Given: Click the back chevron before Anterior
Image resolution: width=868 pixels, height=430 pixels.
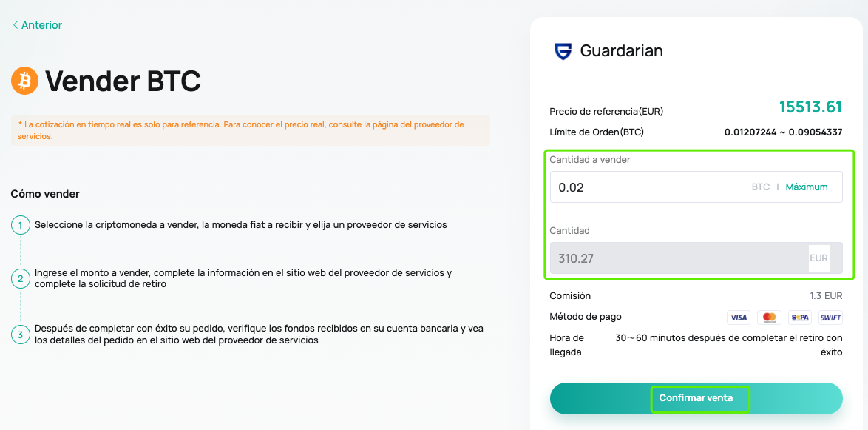Looking at the screenshot, I should [16, 25].
